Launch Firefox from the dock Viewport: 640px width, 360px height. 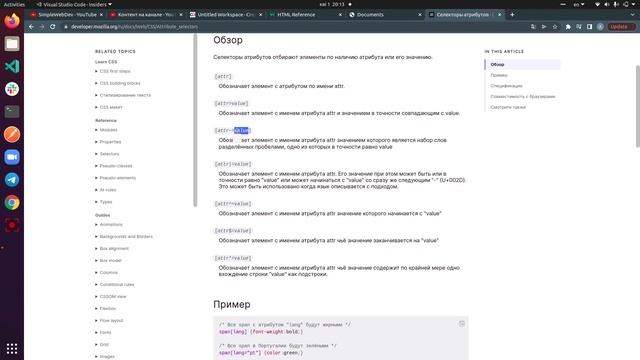click(x=12, y=21)
